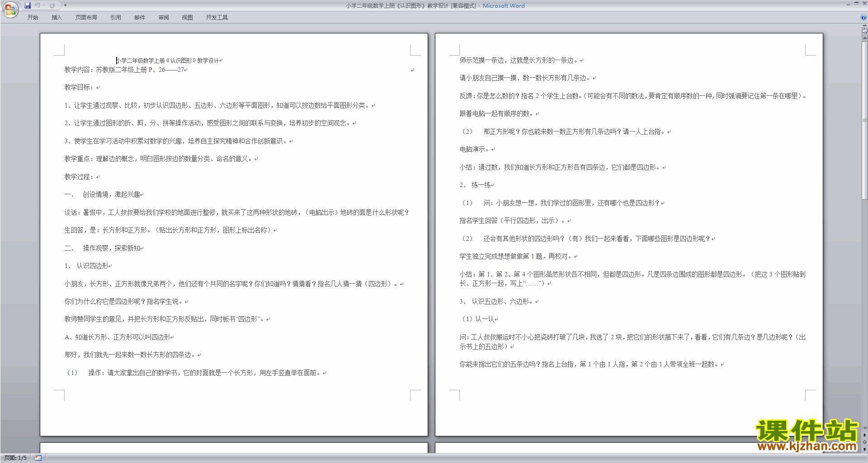The height and width of the screenshot is (463, 868).
Task: Click the Undo icon
Action: [38, 5]
